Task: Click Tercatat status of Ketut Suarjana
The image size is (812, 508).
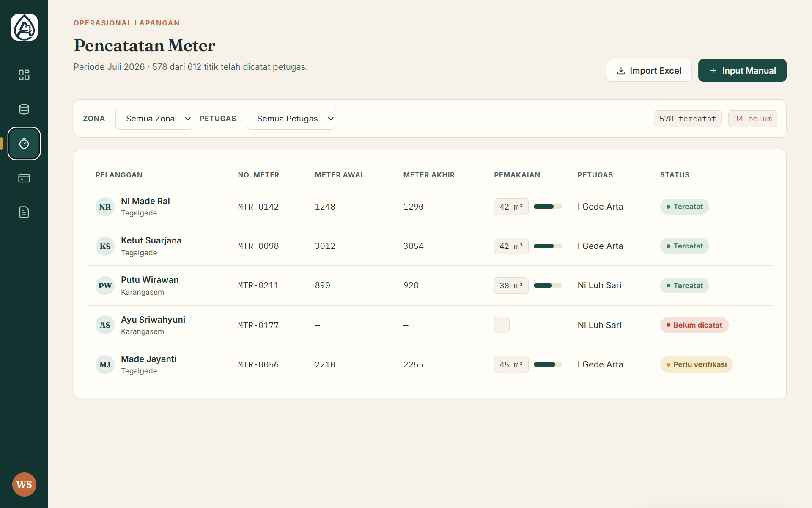Action: [684, 246]
